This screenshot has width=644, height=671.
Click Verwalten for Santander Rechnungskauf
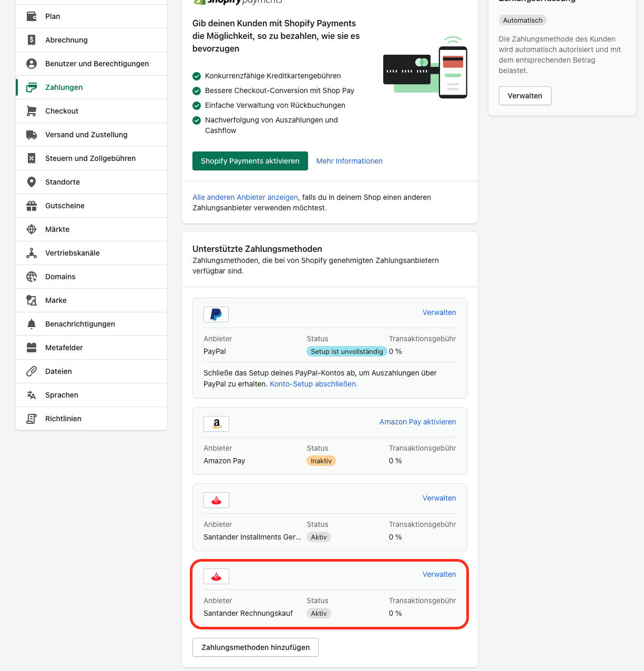(439, 574)
